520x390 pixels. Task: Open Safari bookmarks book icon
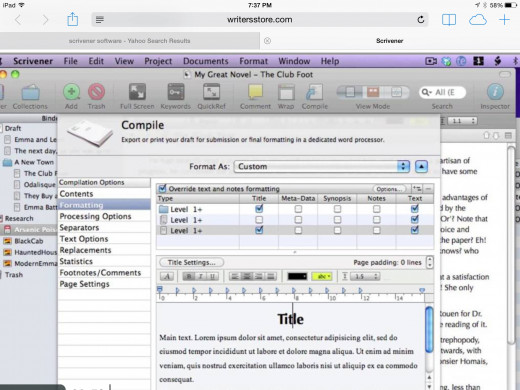point(449,20)
